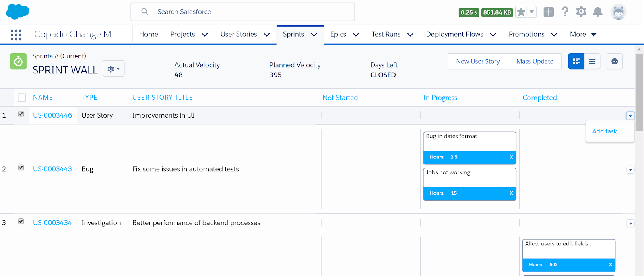Open the Epics tab
This screenshot has width=644, height=276.
[x=338, y=34]
